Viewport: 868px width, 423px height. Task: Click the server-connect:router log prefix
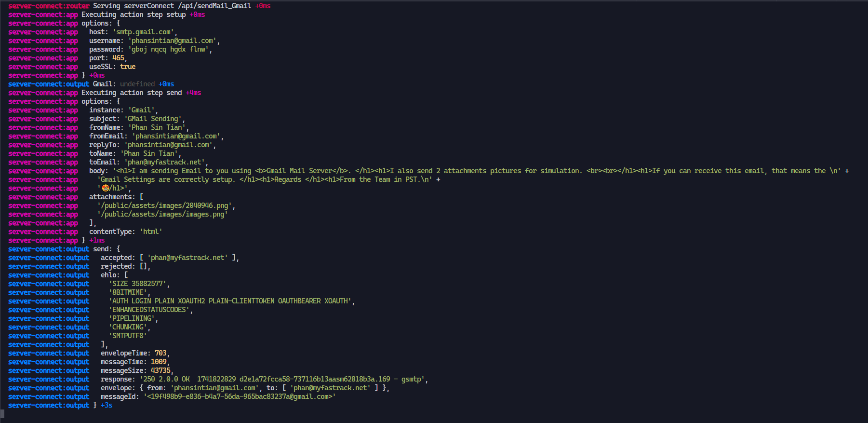tap(49, 6)
